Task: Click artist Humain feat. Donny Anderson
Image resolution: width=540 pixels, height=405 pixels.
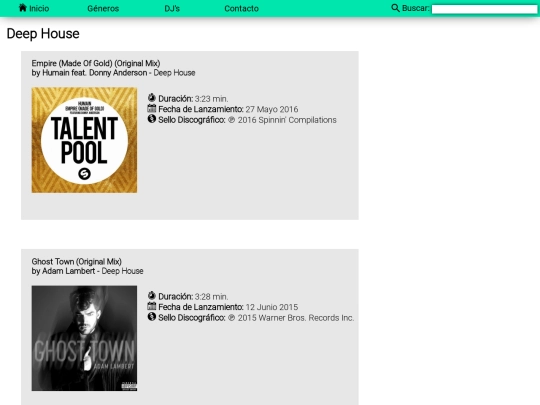Action: coord(94,73)
